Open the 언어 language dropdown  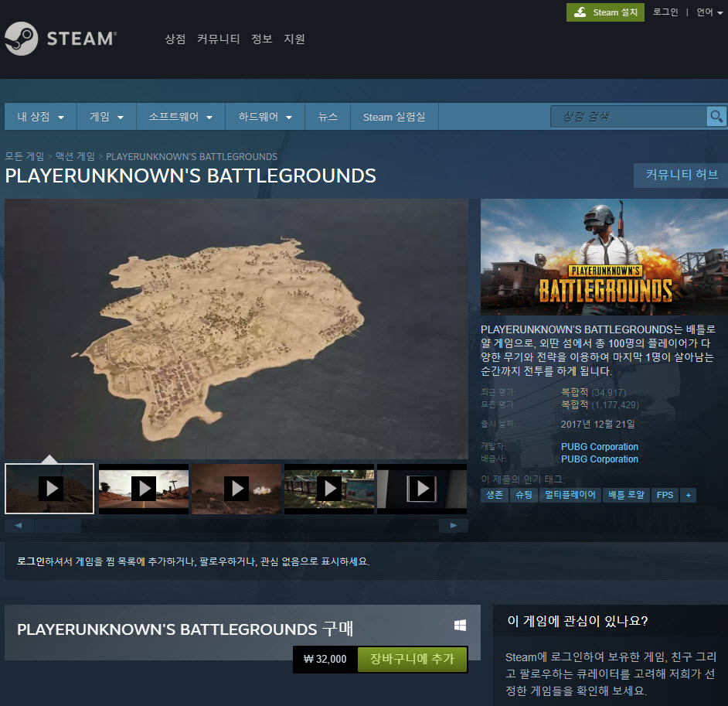click(709, 12)
